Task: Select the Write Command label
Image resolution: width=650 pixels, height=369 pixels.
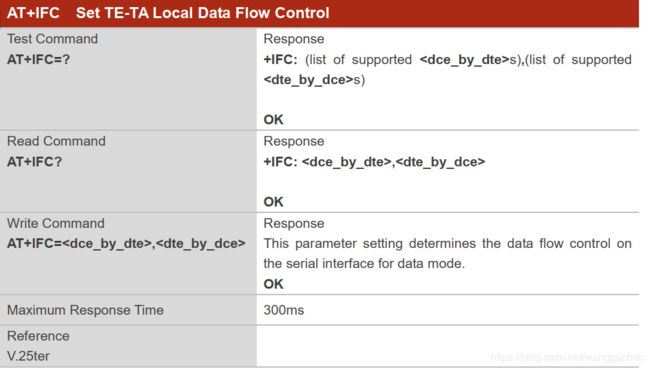Action: [x=56, y=223]
